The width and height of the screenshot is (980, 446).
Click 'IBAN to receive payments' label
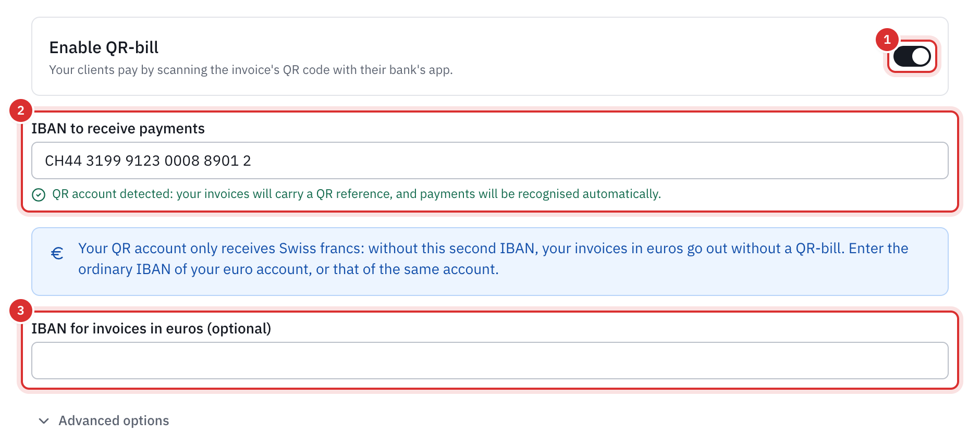pos(118,128)
